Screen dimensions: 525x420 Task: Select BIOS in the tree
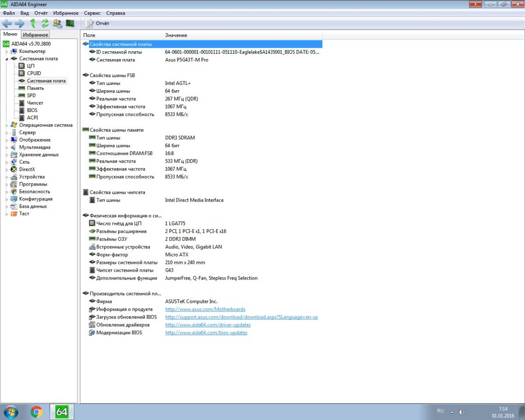pos(32,110)
